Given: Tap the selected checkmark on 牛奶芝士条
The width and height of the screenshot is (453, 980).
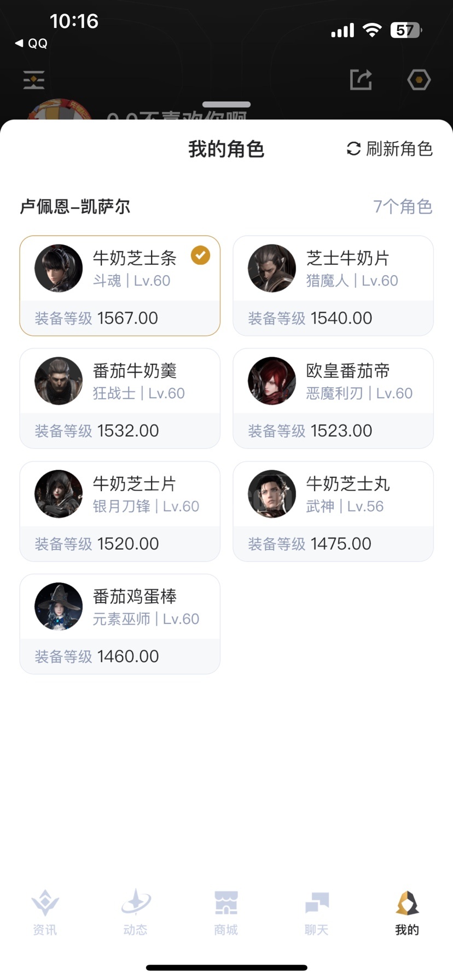Looking at the screenshot, I should [x=200, y=255].
